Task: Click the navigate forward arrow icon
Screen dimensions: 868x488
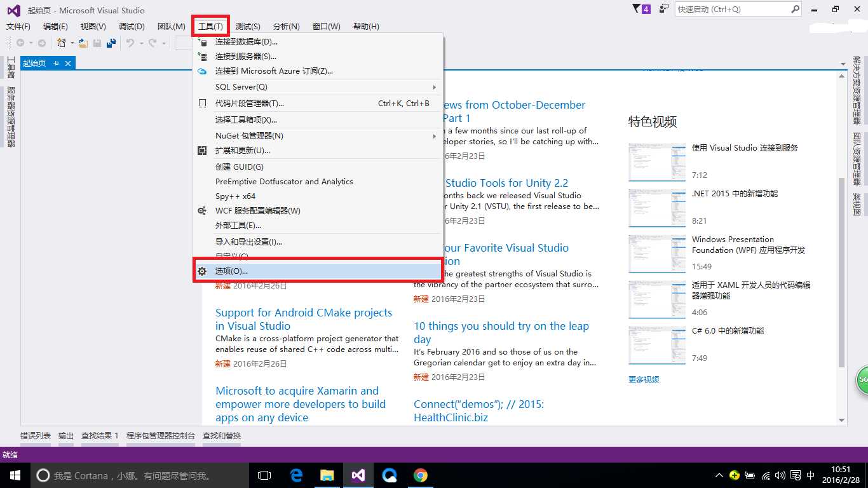Action: (42, 43)
